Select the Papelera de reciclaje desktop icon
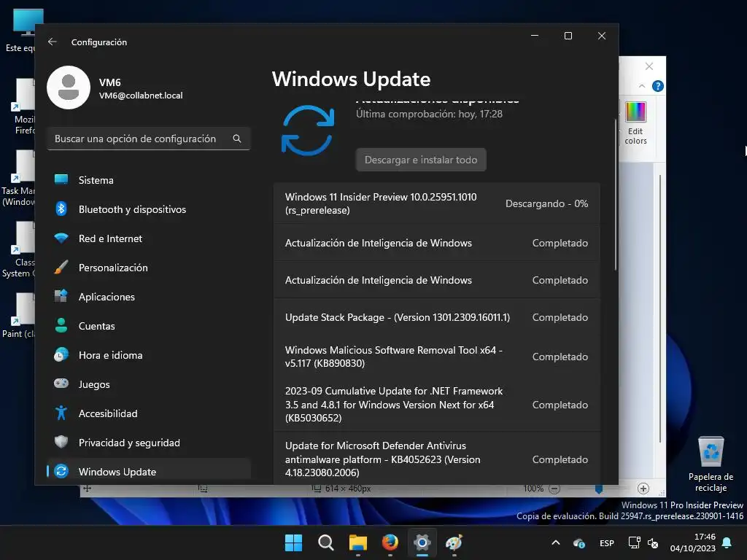This screenshot has width=747, height=560. (x=711, y=464)
